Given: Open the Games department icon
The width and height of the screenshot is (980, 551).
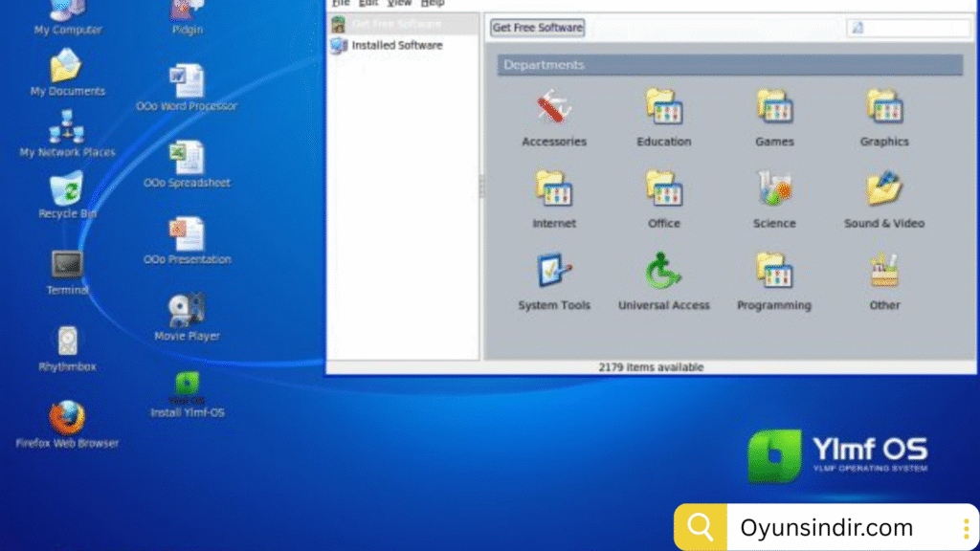Looking at the screenshot, I should tap(773, 108).
